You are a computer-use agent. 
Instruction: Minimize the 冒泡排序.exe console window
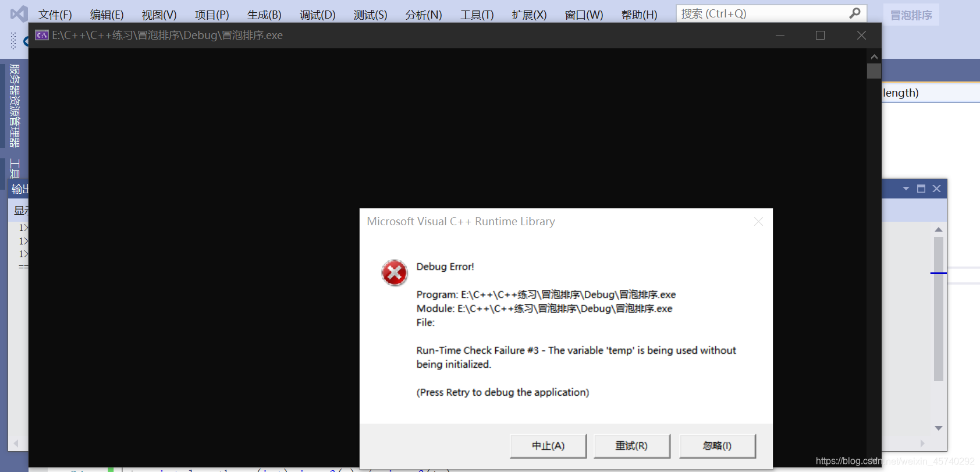tap(780, 36)
